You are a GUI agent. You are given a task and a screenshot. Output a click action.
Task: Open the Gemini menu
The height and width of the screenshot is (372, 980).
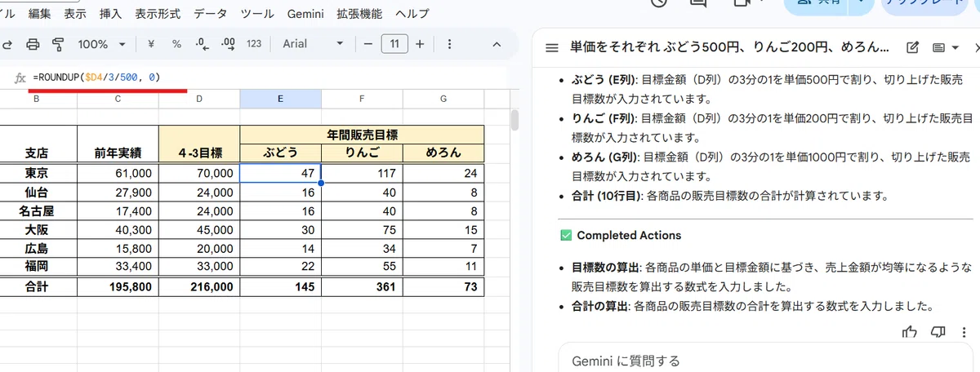(x=307, y=15)
